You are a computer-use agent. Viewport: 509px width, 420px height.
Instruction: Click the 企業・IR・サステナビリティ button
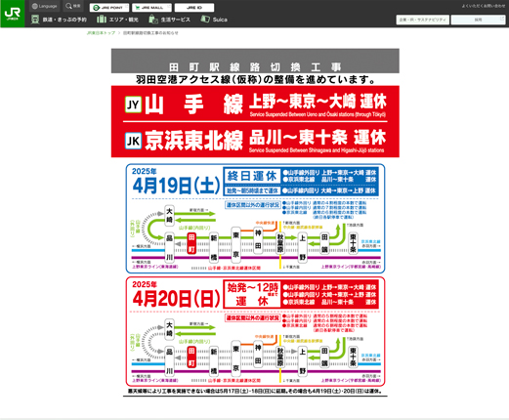tap(423, 20)
